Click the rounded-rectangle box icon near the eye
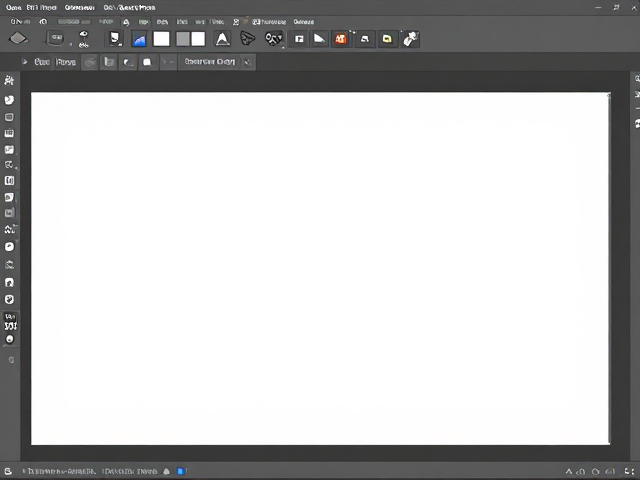This screenshot has width=640, height=480. [55, 38]
